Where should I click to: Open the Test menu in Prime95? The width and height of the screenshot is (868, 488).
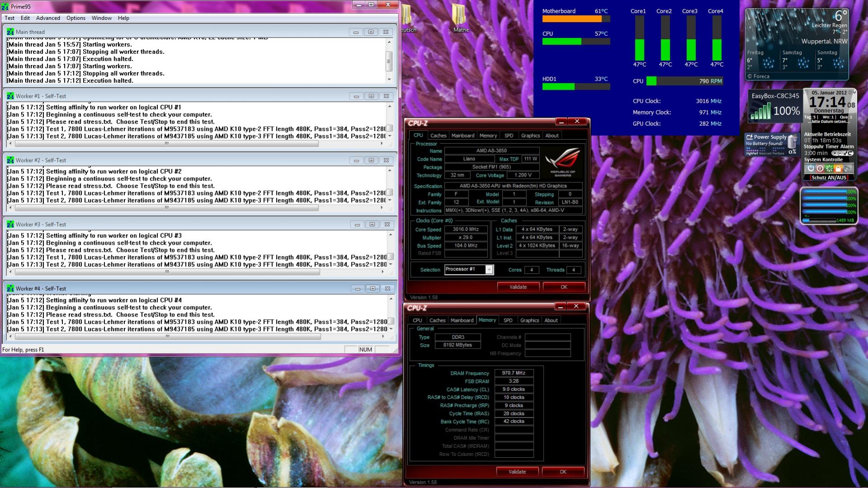tap(9, 18)
